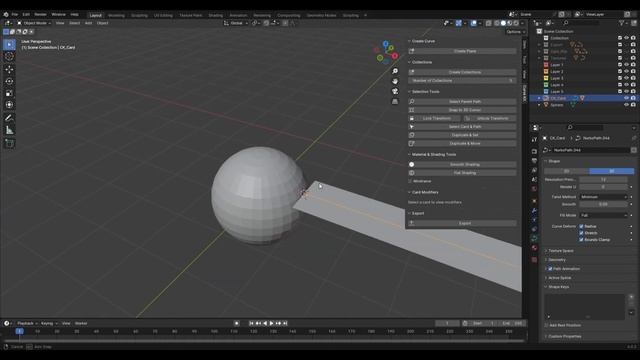Click the outliner search field
Viewport: 640px width, 360px height.
click(580, 23)
